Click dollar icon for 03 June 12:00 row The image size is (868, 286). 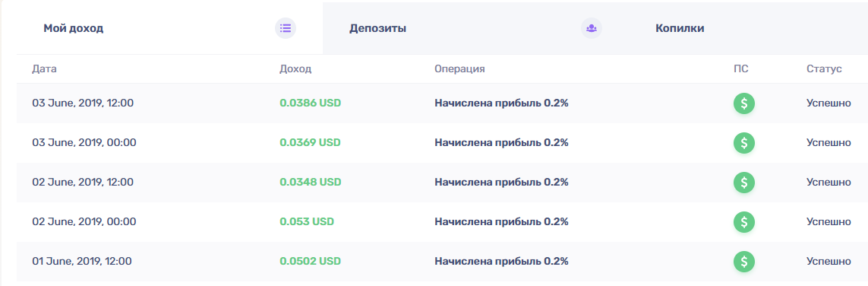click(744, 103)
